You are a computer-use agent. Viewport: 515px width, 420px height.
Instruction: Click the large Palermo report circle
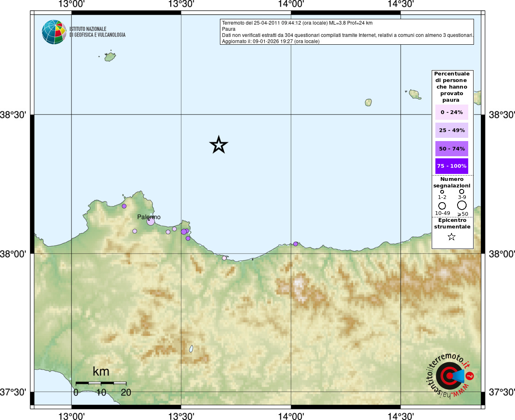pyautogui.click(x=151, y=221)
